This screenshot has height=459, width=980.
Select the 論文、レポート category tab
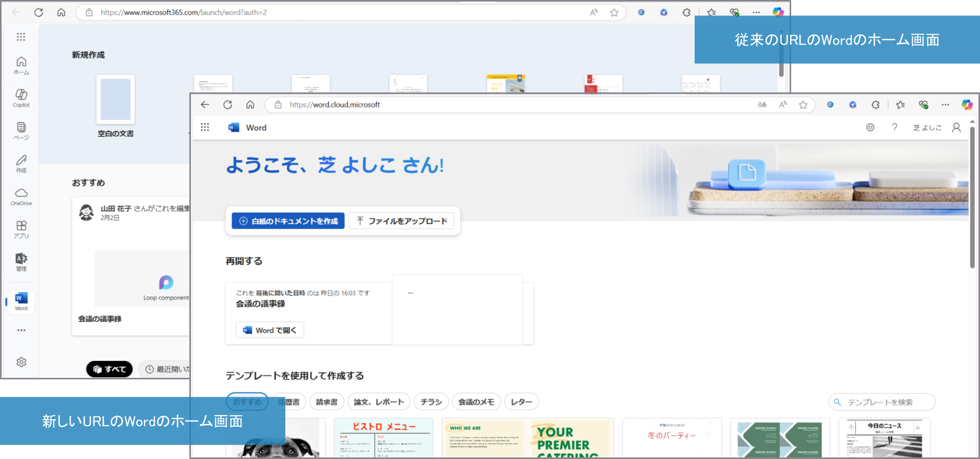point(379,402)
